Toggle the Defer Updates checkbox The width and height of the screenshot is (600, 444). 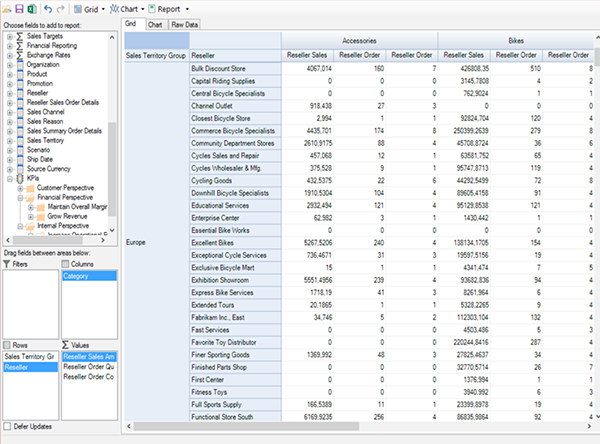click(7, 426)
